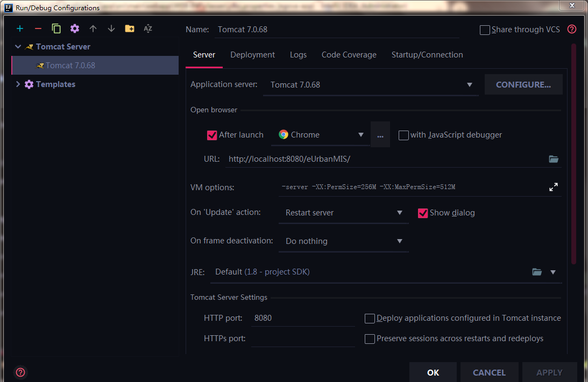Select Tomcat 7.0.68 configuration in tree
This screenshot has height=382, width=588.
pos(95,66)
